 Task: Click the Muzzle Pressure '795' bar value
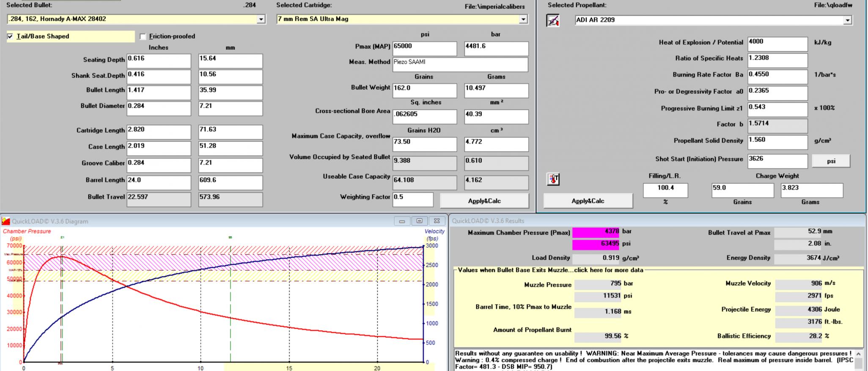pos(598,284)
